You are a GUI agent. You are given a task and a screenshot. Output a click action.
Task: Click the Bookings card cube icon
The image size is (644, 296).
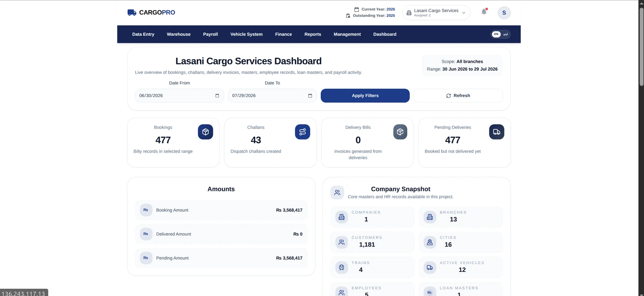click(x=205, y=132)
